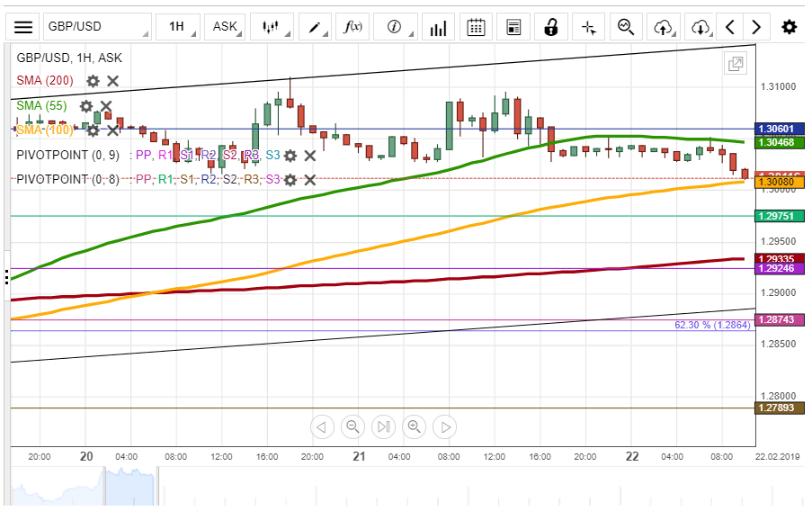Click the left panel drag handle dots

point(6,277)
